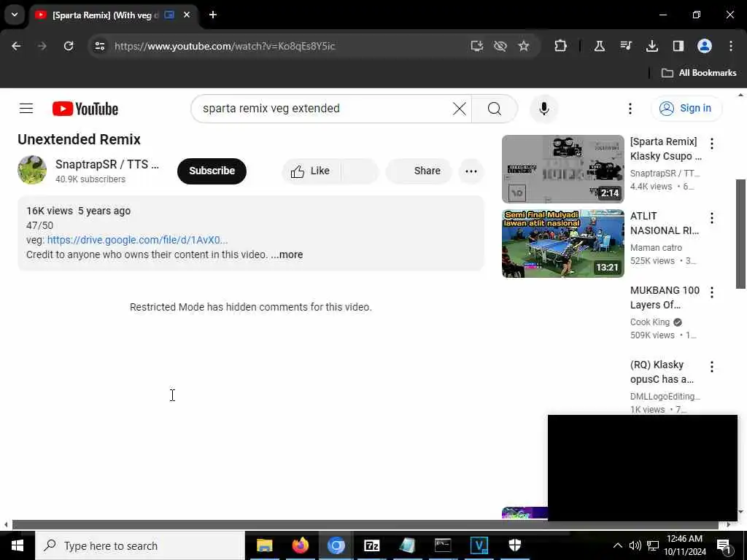The height and width of the screenshot is (560, 747).
Task: Bookmark this page with the star icon
Action: [524, 46]
